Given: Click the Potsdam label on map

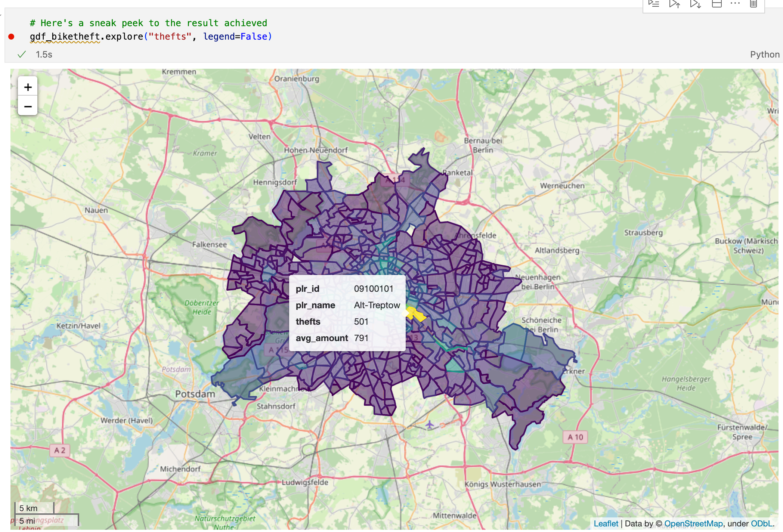Looking at the screenshot, I should click(x=195, y=394).
